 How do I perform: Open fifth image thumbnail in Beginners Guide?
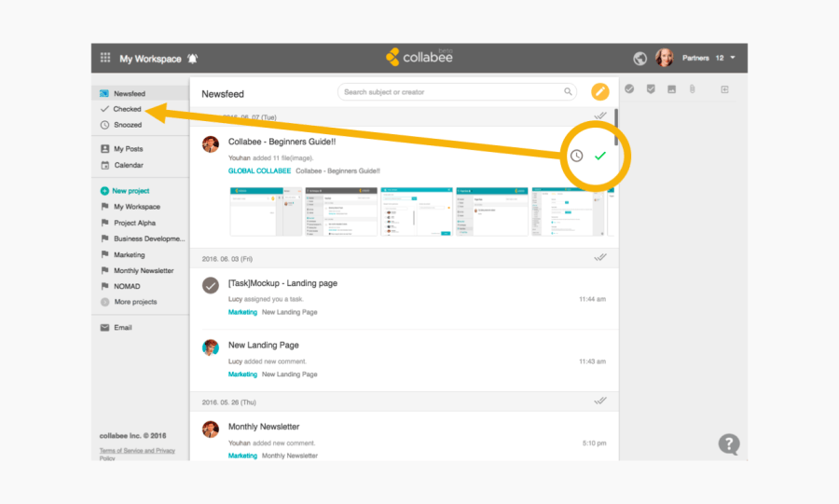tap(568, 211)
